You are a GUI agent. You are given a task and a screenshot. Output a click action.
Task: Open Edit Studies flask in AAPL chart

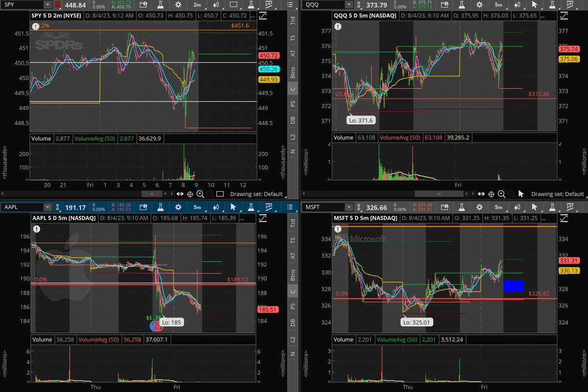click(162, 207)
